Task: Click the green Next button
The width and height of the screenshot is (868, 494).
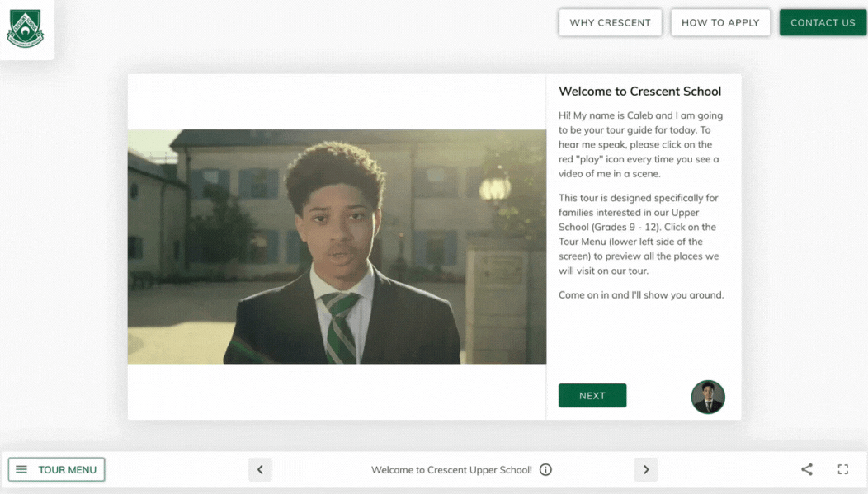Action: tap(592, 396)
